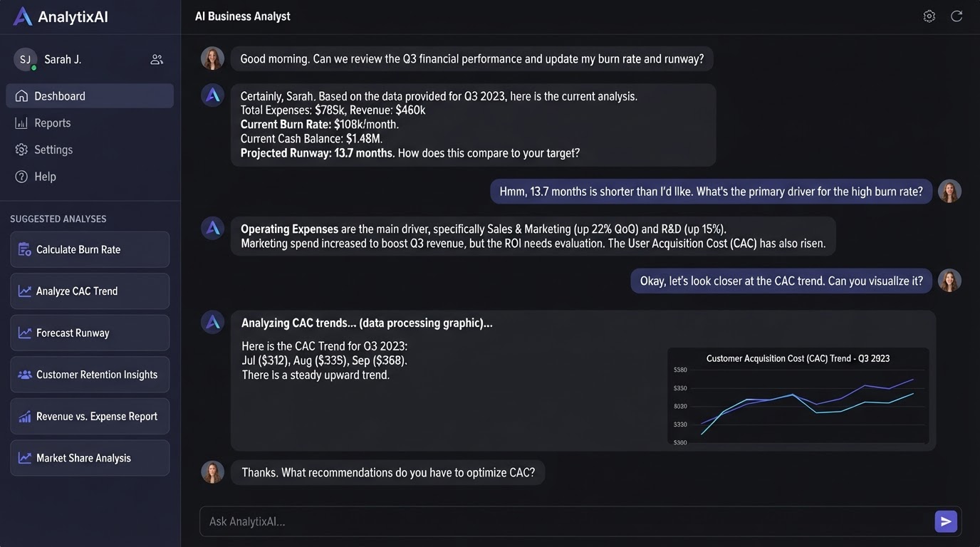Click the 'Sarah J.' user name
Screen dimensions: 980x547
click(x=63, y=60)
